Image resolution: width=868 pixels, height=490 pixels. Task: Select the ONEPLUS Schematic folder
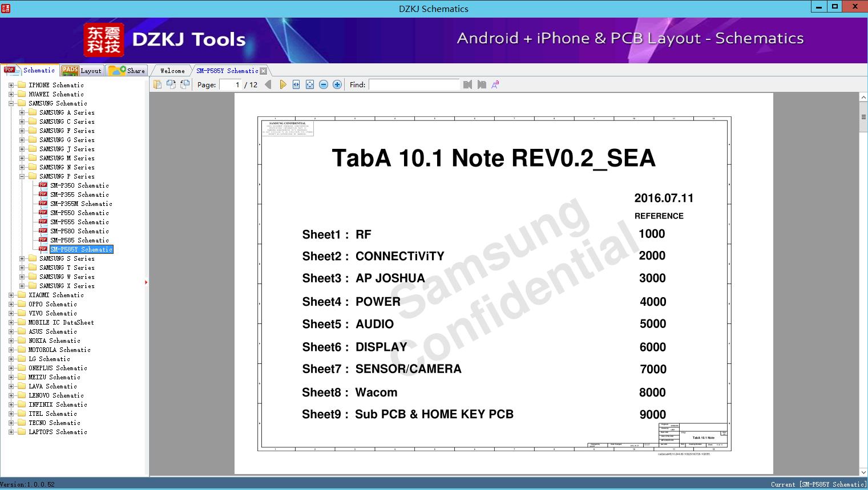point(58,368)
